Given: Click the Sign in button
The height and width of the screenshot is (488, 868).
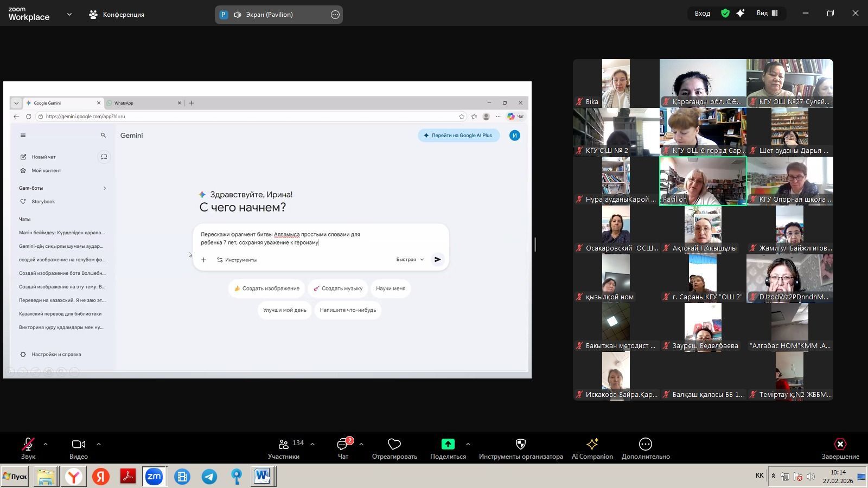Looking at the screenshot, I should [x=703, y=14].
